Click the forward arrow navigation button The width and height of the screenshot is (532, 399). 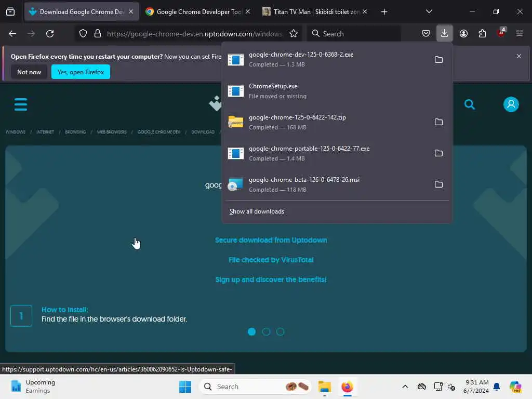[x=31, y=34]
